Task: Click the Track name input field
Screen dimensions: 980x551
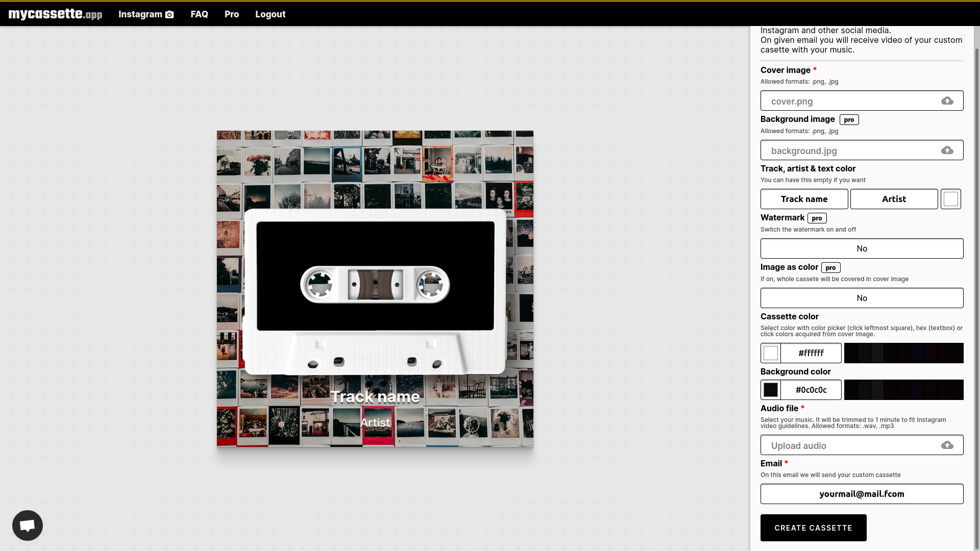Action: click(804, 199)
